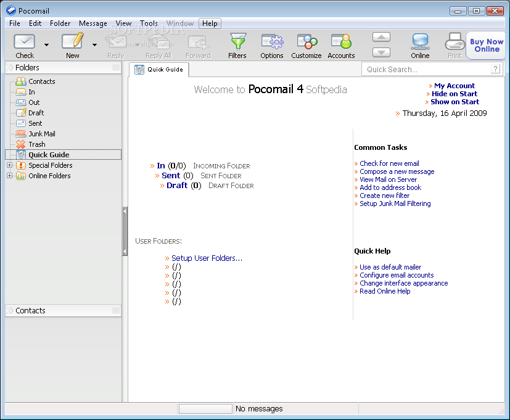Select the Out folder in the tree

[34, 102]
